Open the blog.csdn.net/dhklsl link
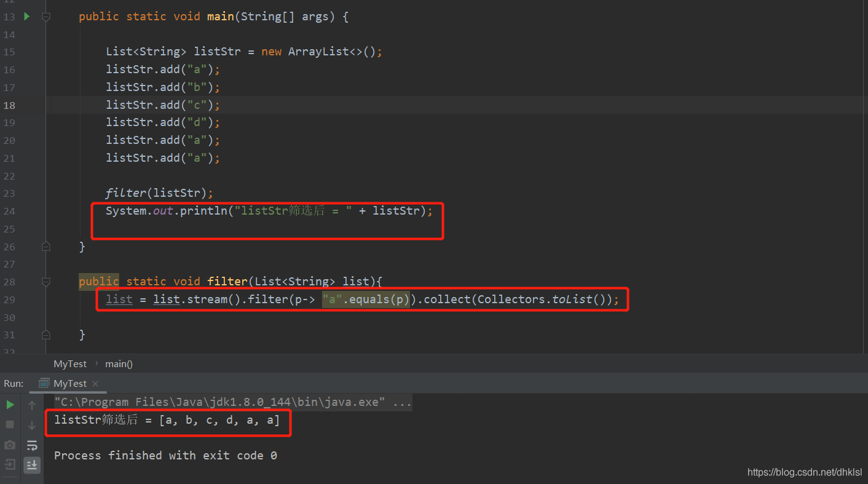Viewport: 868px width, 484px height. (x=804, y=472)
